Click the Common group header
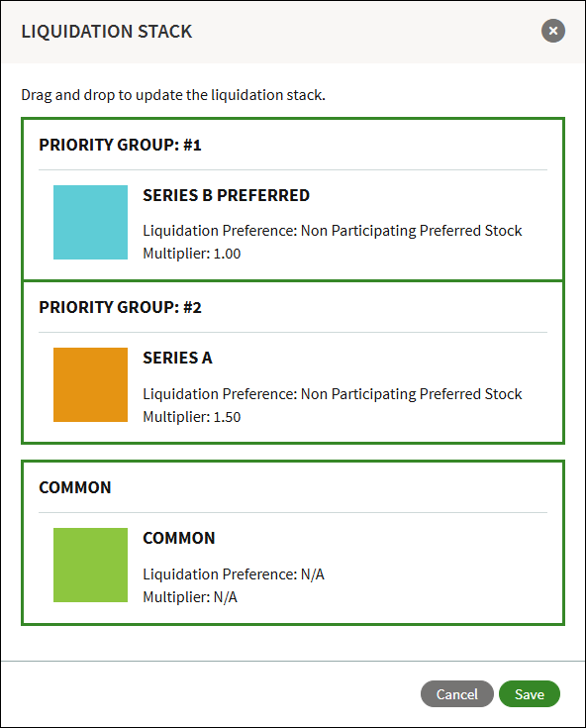This screenshot has width=586, height=728. [75, 487]
